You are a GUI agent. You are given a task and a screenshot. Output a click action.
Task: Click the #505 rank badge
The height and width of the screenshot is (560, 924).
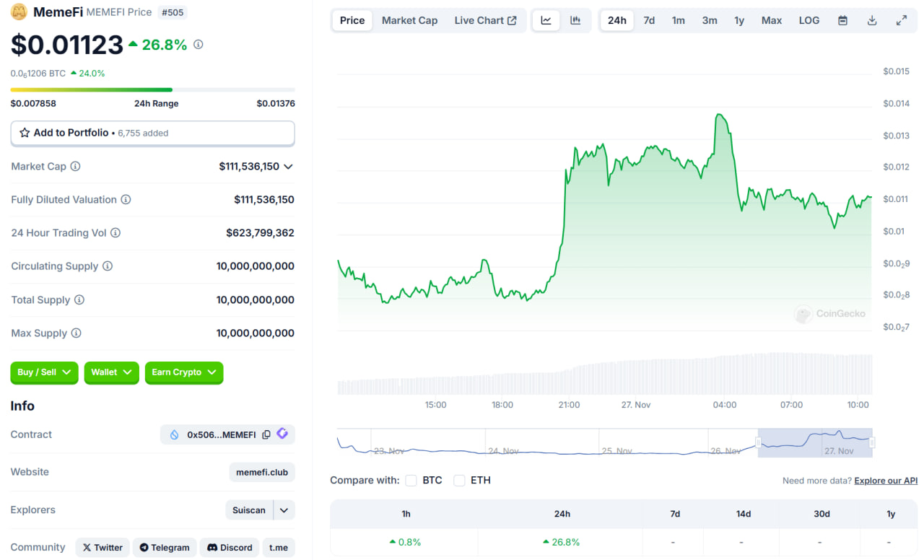point(172,12)
